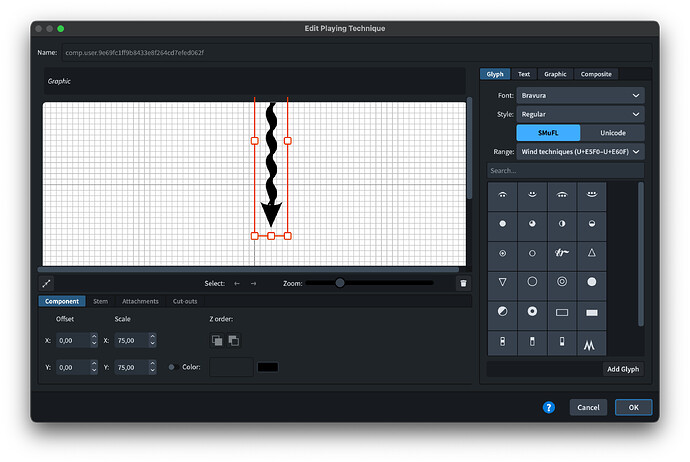
Task: Focus the glyph Search field
Action: pos(565,171)
